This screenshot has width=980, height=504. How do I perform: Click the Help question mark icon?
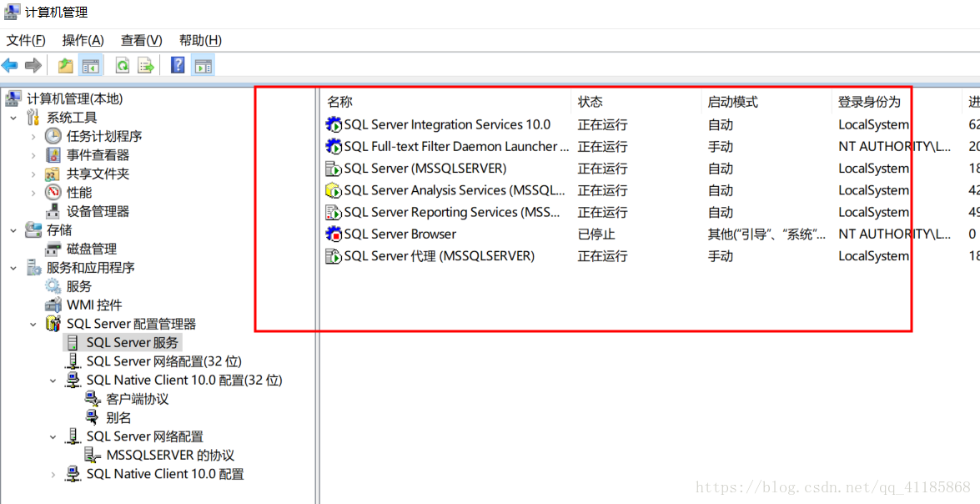coord(178,65)
